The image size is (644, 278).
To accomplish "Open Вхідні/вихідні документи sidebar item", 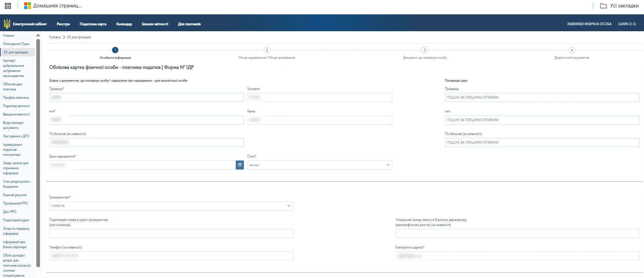I will 13,125.
